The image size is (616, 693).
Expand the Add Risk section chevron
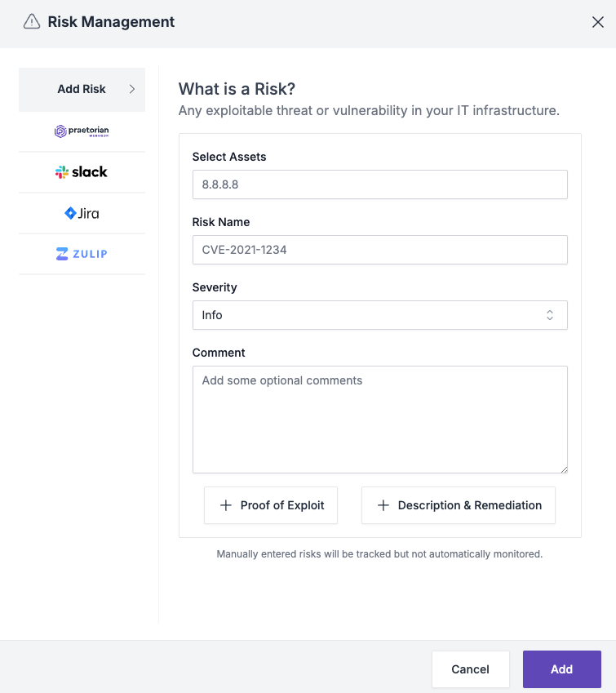[x=133, y=89]
